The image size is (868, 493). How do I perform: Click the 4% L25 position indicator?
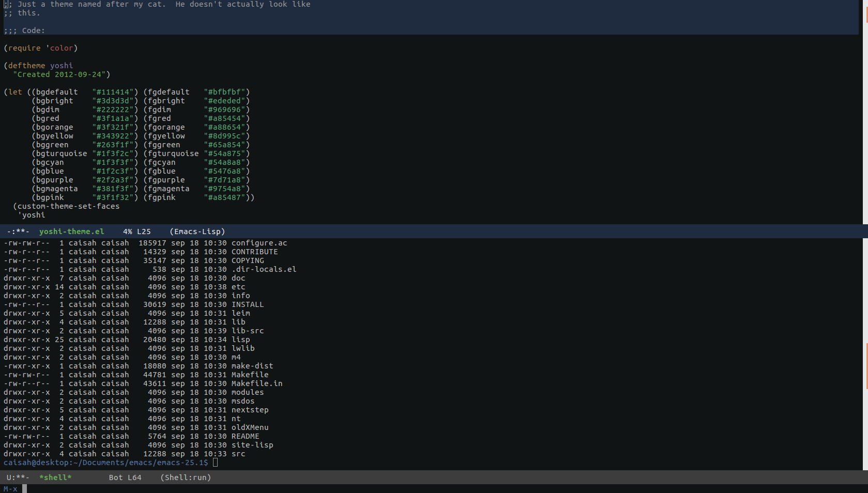coord(137,232)
